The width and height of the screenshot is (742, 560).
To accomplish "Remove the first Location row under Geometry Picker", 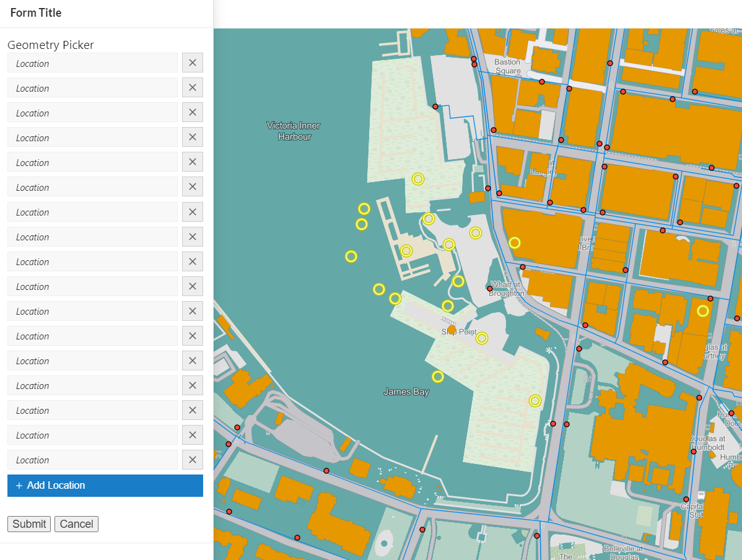I will (x=193, y=63).
